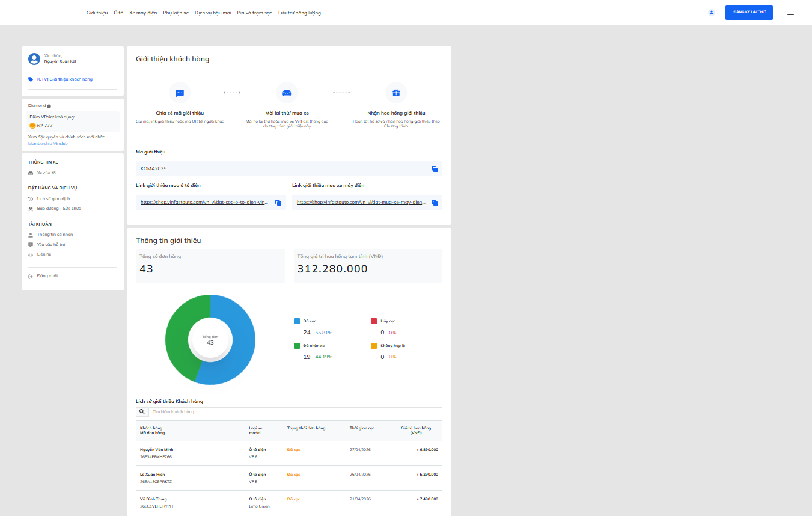The height and width of the screenshot is (516, 812).
Task: Open Dịch vụ hậu mãi in the top navigation
Action: coord(213,13)
